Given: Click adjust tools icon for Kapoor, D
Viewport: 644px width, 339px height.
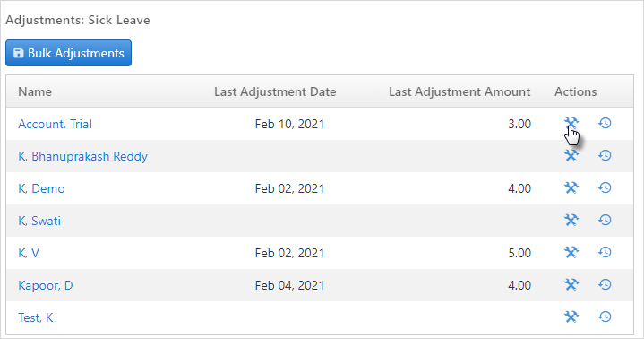Looking at the screenshot, I should point(571,284).
